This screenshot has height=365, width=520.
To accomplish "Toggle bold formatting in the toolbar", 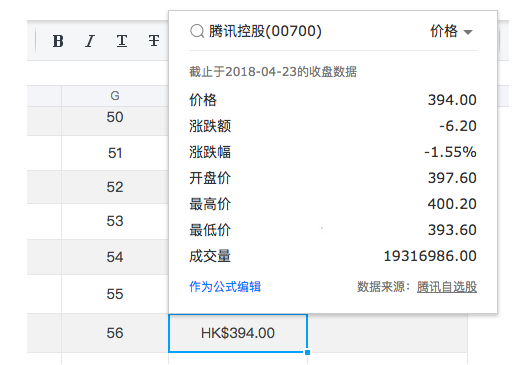I will click(58, 41).
